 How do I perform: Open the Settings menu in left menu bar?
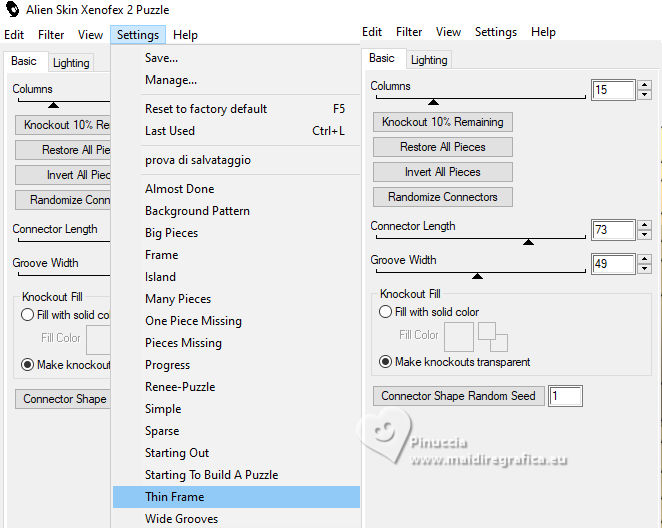(137, 35)
